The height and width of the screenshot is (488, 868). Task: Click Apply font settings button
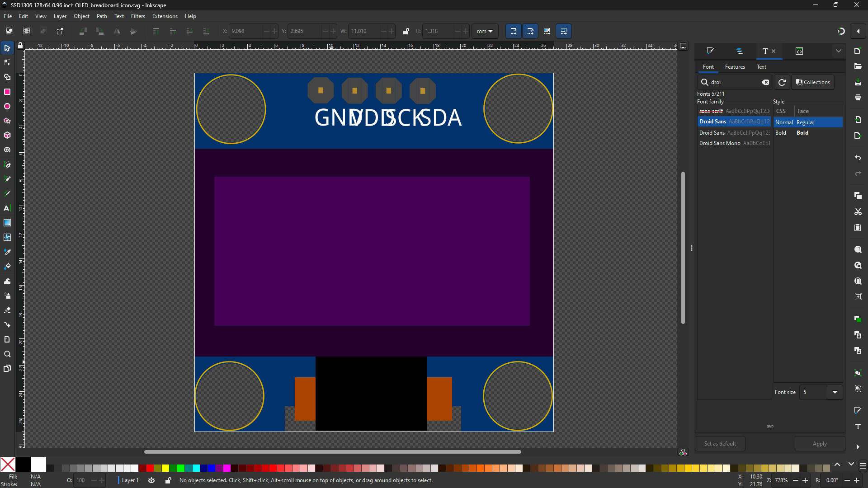point(819,443)
